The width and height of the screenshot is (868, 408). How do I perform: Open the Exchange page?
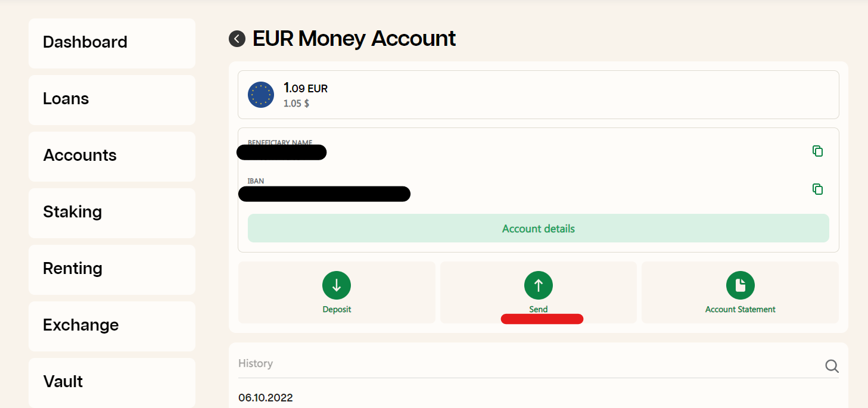(x=112, y=326)
